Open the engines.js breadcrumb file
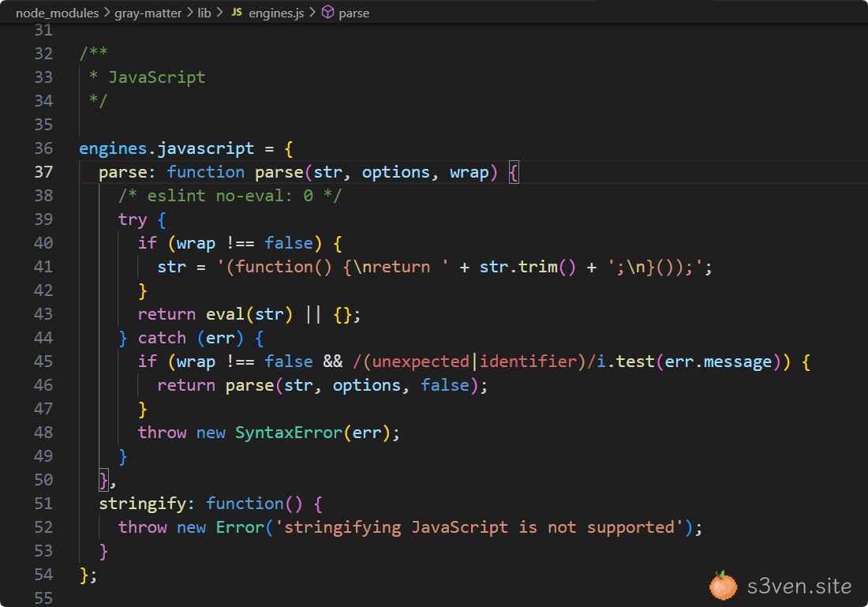This screenshot has width=868, height=607. (x=276, y=13)
